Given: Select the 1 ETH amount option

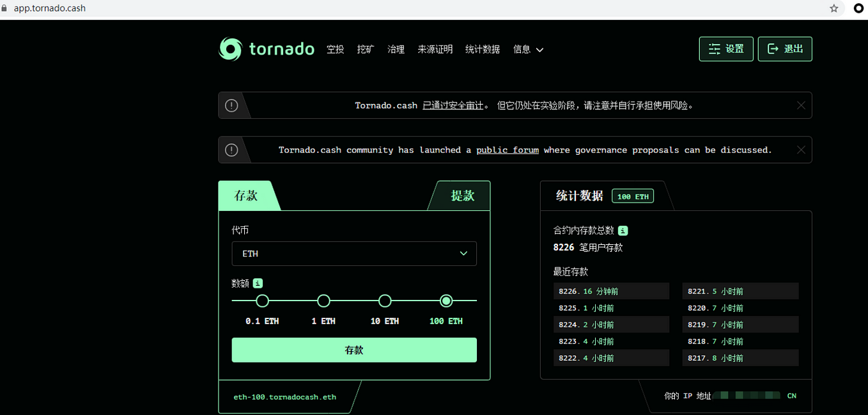Looking at the screenshot, I should [323, 301].
